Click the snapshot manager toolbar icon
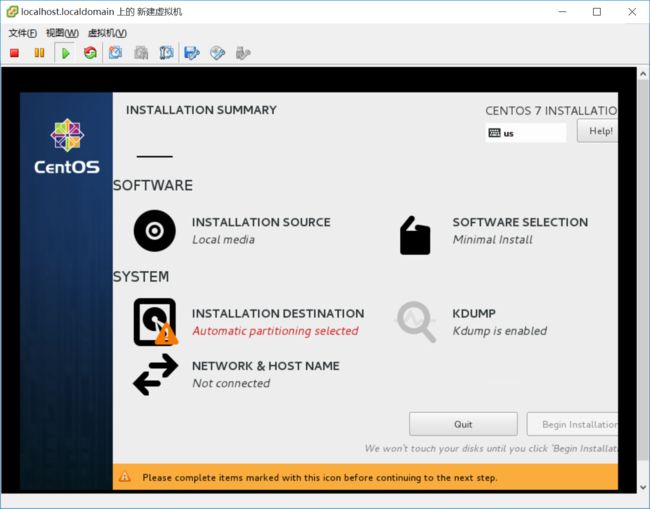 [x=166, y=53]
